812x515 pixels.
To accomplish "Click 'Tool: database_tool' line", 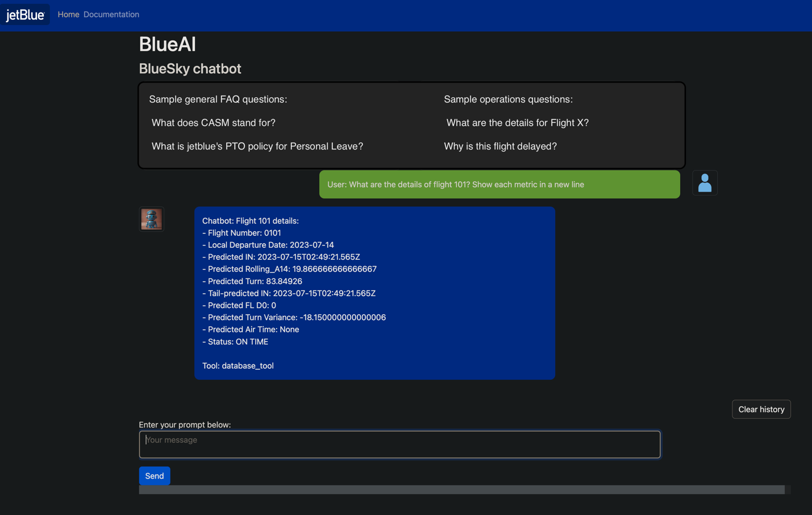I will tap(238, 366).
